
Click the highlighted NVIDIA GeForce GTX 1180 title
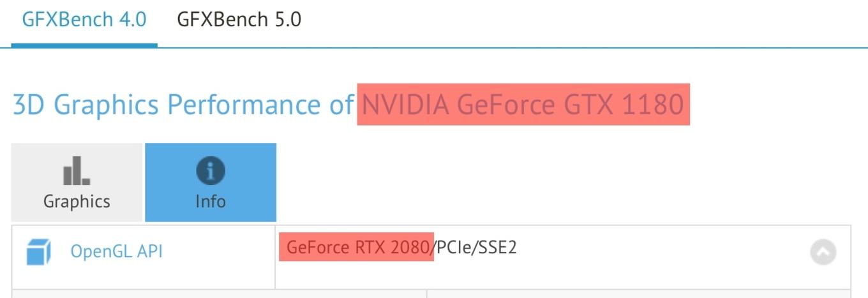[x=523, y=104]
